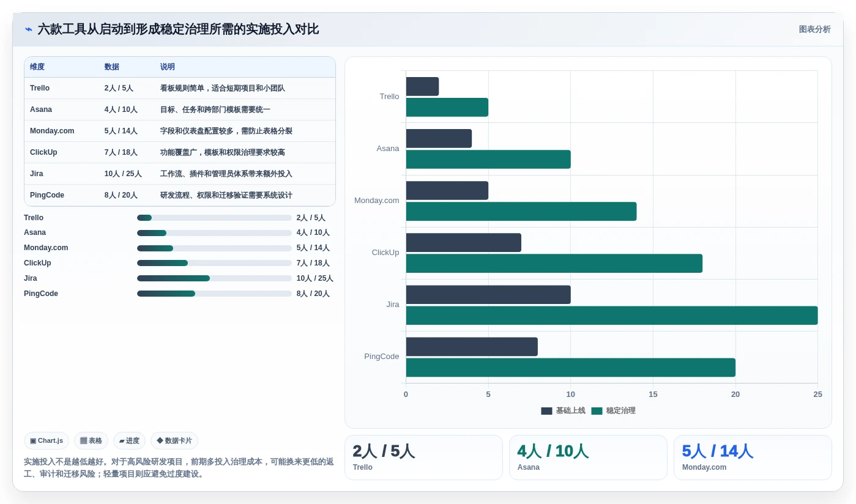
Task: Select the Asana row in the table
Action: pyautogui.click(x=180, y=109)
